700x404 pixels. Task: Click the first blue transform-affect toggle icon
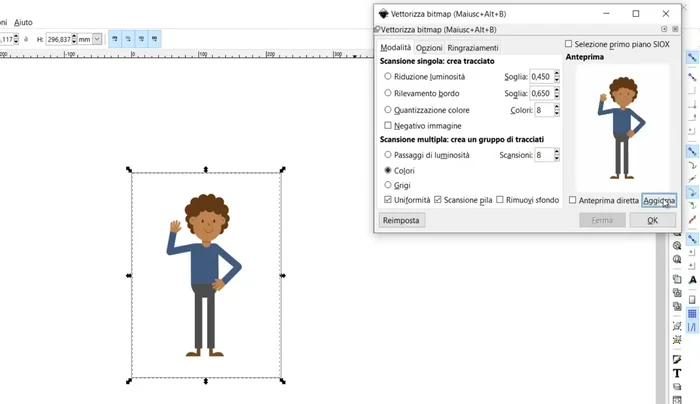117,39
